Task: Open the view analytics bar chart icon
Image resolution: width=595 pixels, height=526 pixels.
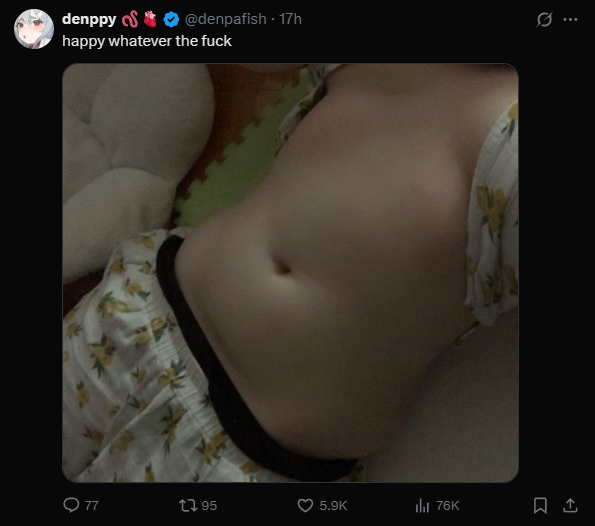Action: [x=422, y=505]
